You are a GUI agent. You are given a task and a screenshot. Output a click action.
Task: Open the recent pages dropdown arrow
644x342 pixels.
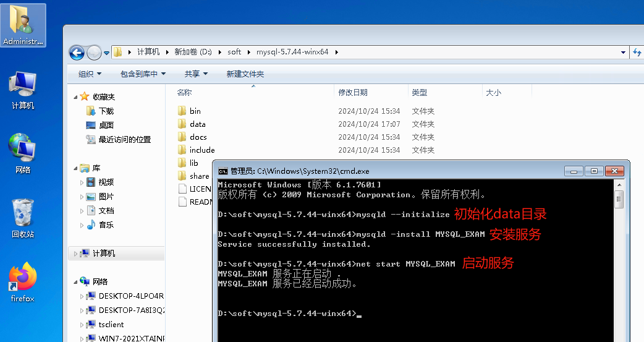coord(106,53)
